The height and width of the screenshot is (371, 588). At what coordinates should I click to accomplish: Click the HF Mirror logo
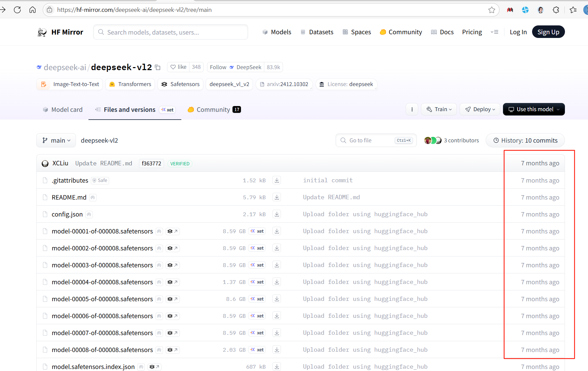pyautogui.click(x=60, y=32)
